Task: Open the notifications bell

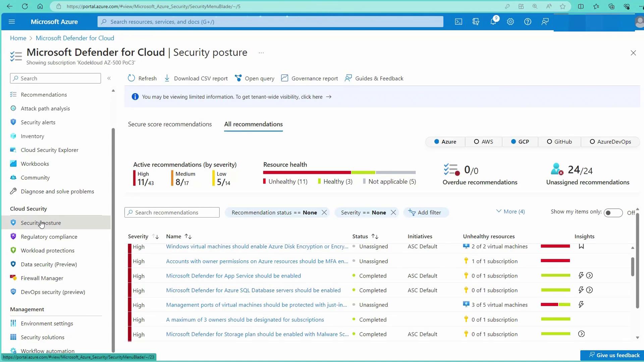Action: [x=493, y=22]
